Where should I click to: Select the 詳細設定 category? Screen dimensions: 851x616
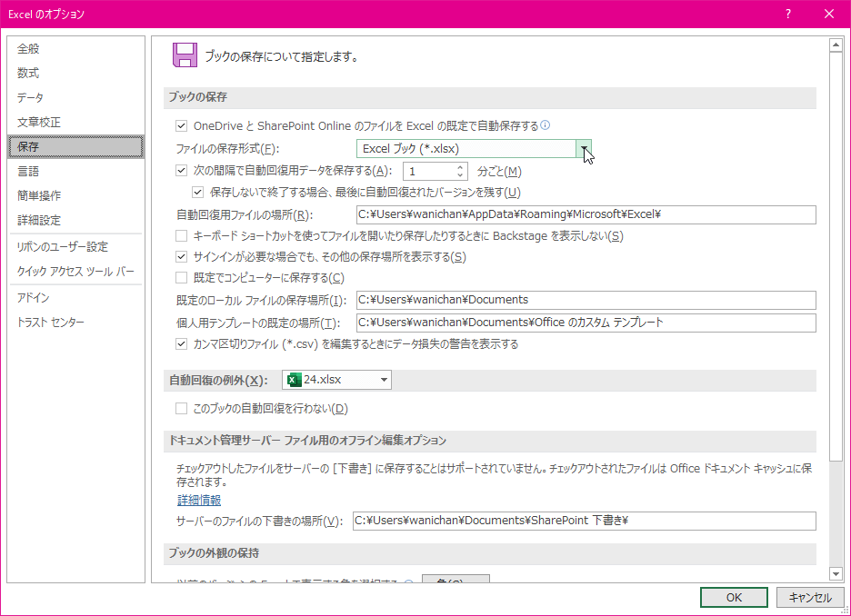coord(38,220)
